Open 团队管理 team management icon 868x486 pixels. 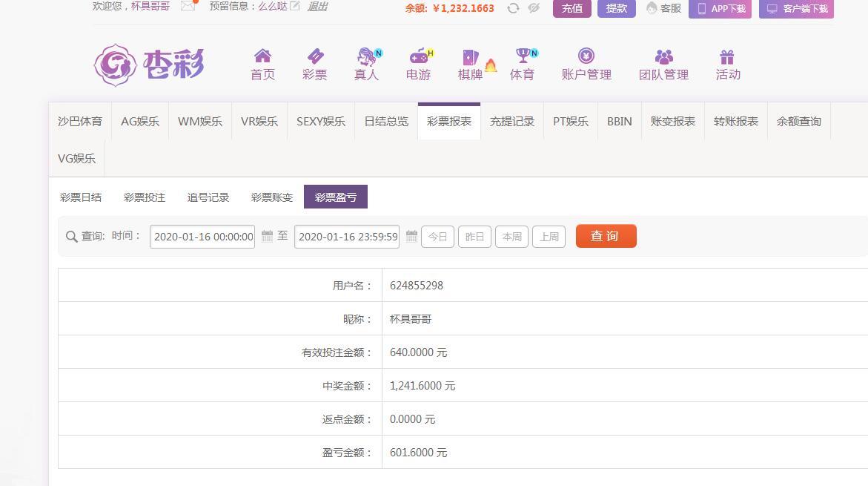[x=663, y=56]
